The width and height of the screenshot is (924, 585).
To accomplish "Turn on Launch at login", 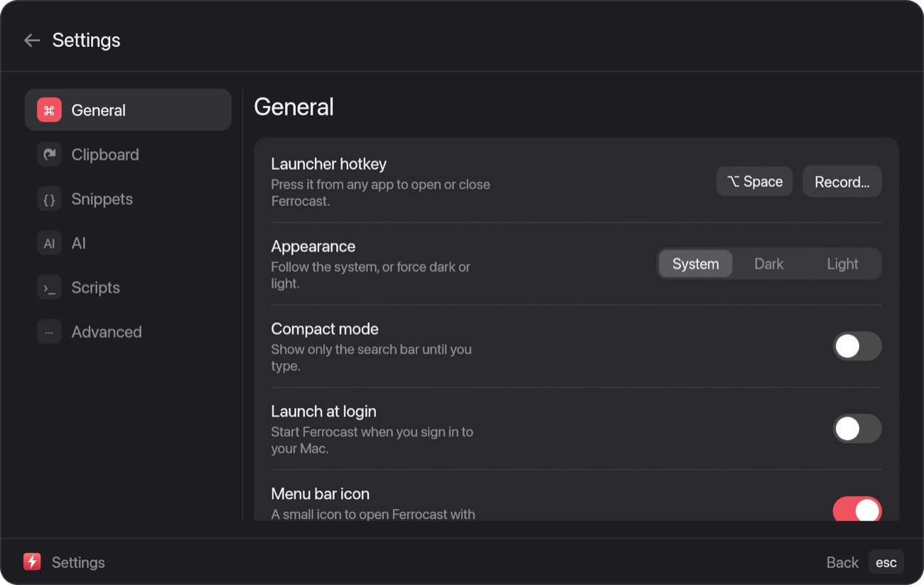I will click(x=857, y=429).
